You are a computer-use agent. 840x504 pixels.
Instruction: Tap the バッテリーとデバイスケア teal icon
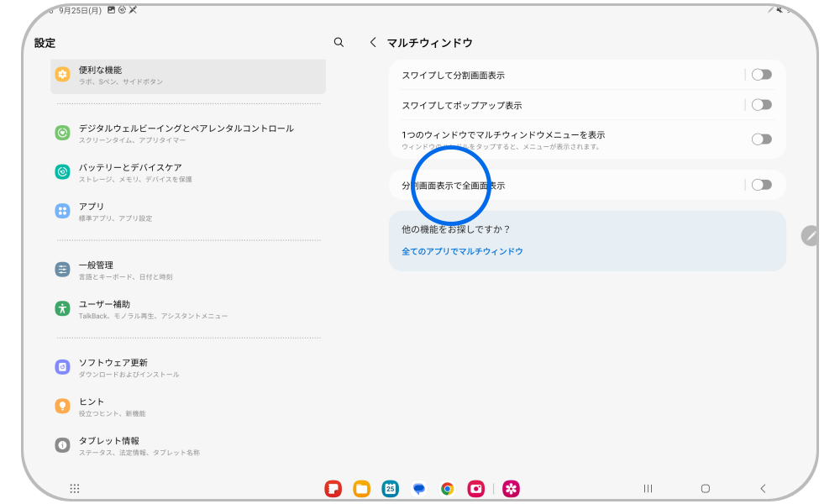click(63, 172)
